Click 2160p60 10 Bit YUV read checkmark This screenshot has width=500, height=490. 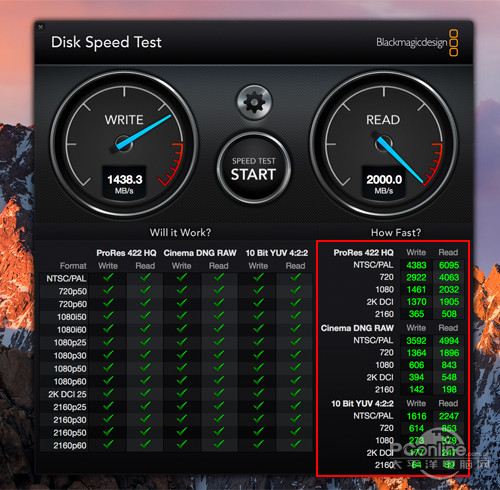[295, 444]
